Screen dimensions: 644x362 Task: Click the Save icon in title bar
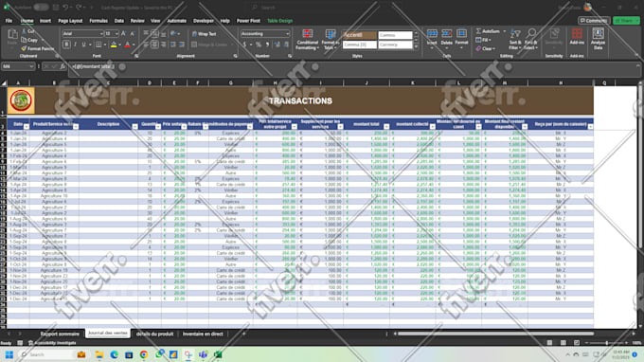coord(56,8)
